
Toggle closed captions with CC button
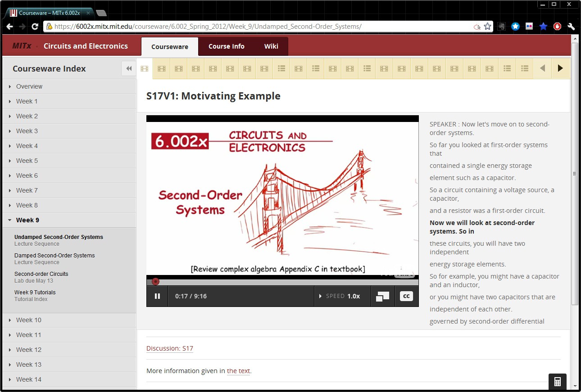(x=406, y=296)
